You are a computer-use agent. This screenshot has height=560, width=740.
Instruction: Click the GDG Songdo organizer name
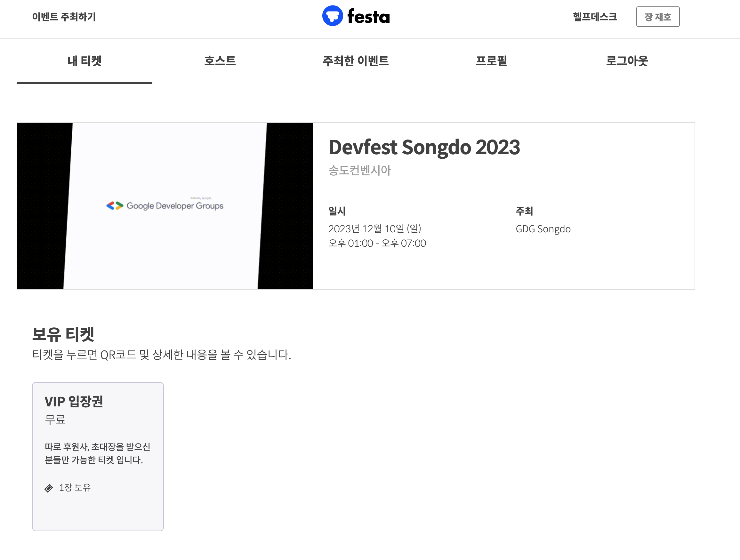point(543,229)
